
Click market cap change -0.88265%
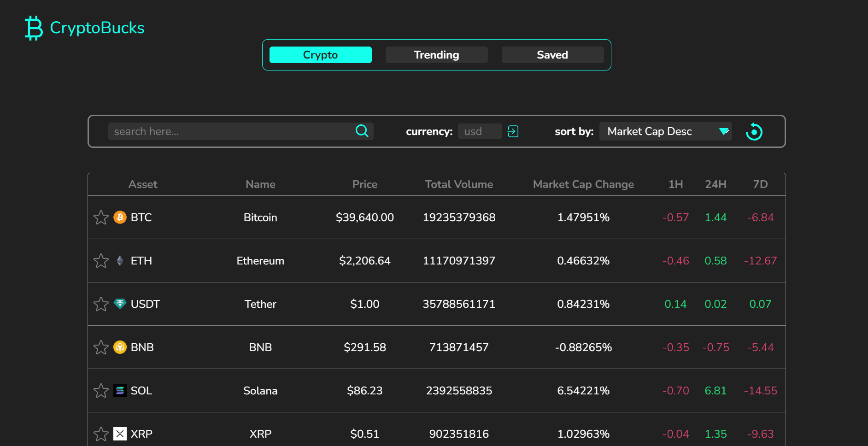click(584, 347)
